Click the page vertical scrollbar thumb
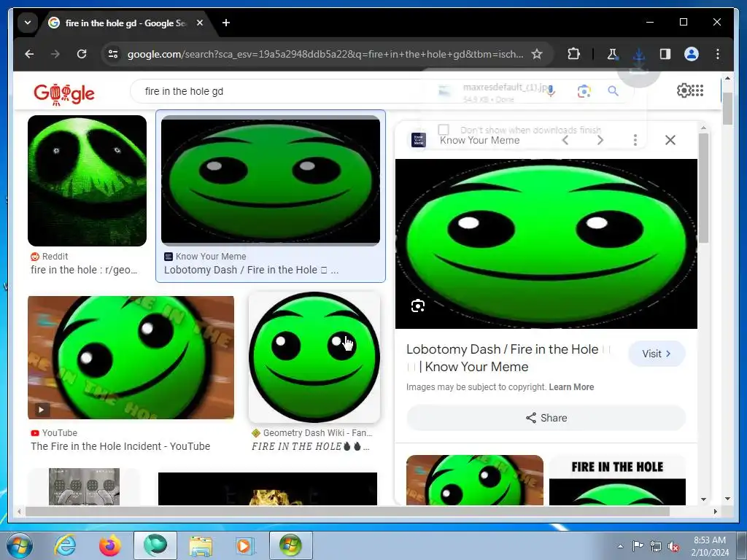The height and width of the screenshot is (560, 747). 727,109
